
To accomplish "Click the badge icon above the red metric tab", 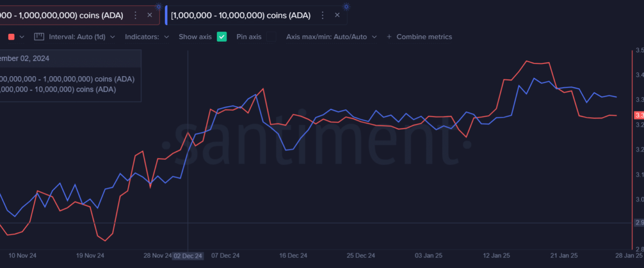I will (x=158, y=6).
